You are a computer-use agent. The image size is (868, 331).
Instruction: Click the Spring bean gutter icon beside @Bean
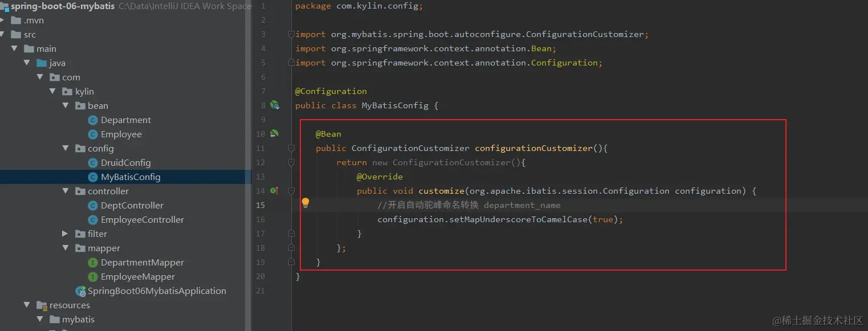click(275, 133)
